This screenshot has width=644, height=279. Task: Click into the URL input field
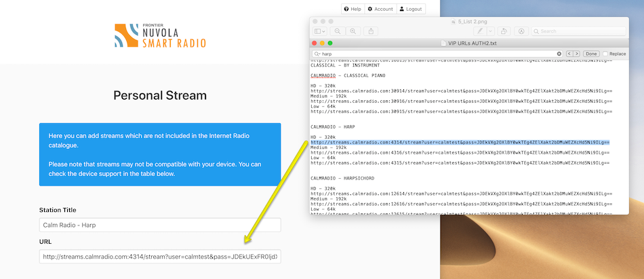(x=160, y=257)
